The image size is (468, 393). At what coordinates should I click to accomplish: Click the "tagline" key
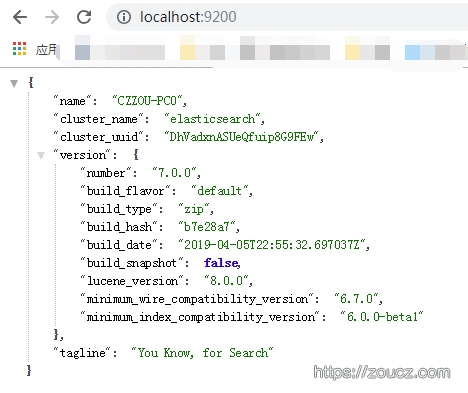click(82, 353)
